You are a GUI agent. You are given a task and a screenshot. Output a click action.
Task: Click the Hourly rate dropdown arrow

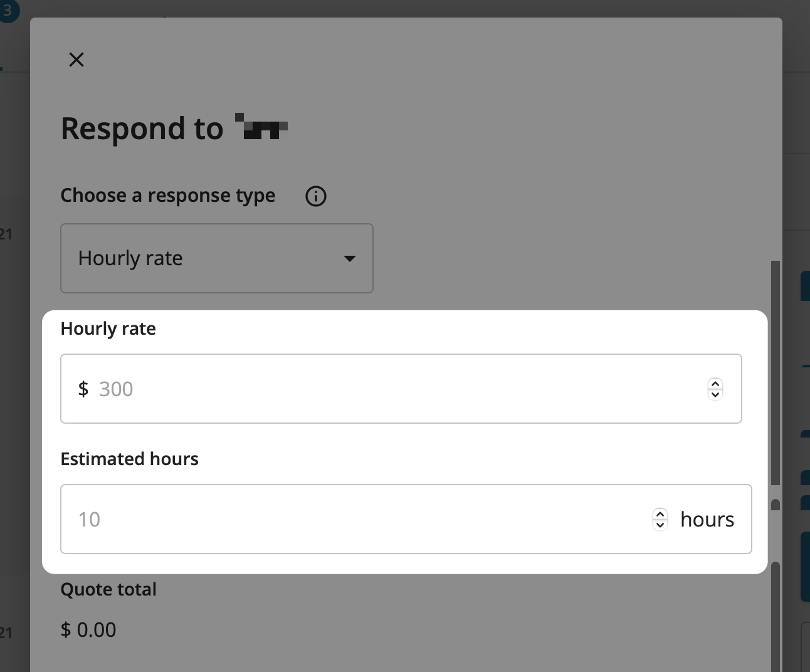(350, 258)
